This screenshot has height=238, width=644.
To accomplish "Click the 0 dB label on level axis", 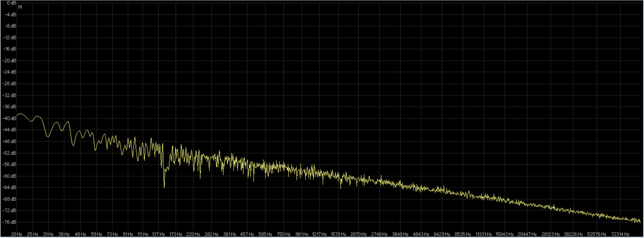I will (11, 3).
